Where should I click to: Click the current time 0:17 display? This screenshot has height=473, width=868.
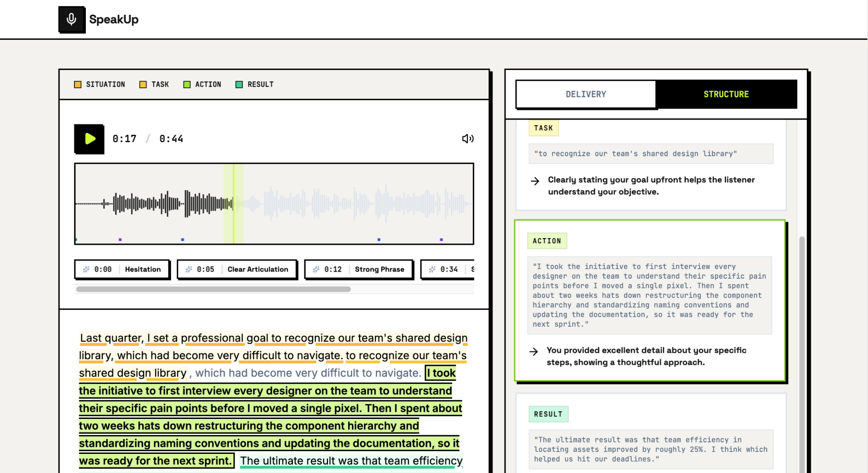(x=125, y=139)
